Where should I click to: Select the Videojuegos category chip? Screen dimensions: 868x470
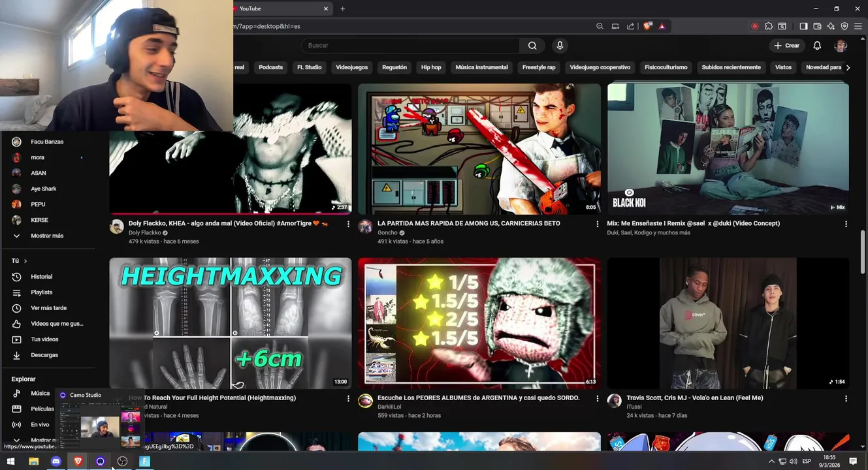[x=352, y=67]
